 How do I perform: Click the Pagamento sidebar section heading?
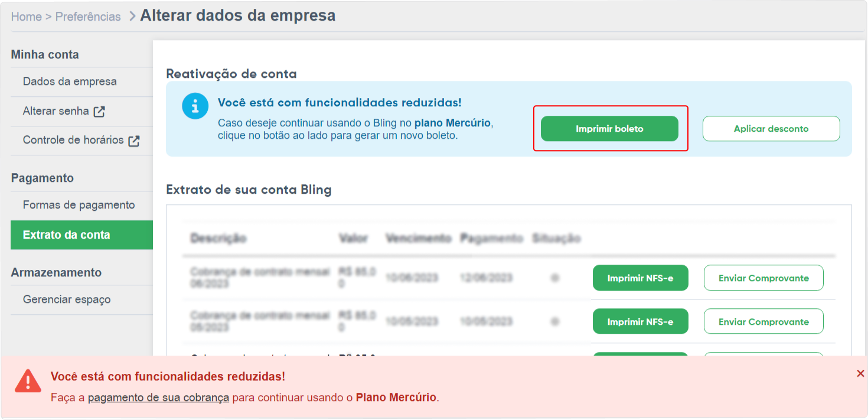point(43,178)
